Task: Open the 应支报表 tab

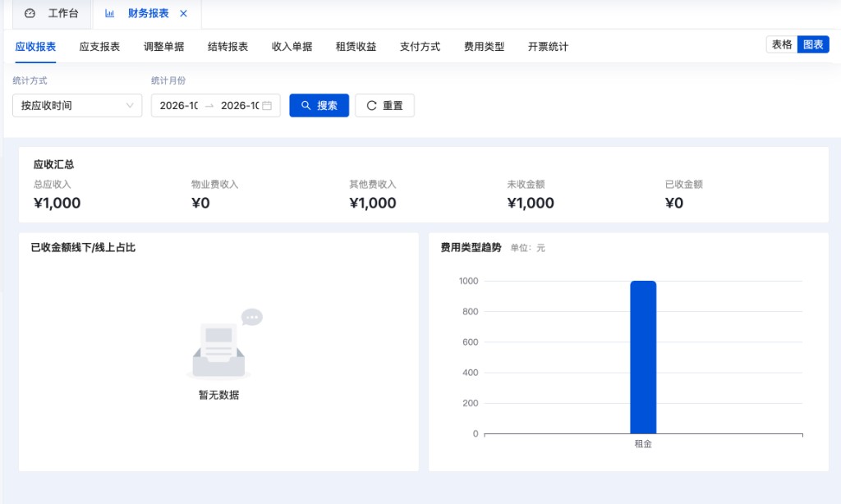Action: click(99, 47)
